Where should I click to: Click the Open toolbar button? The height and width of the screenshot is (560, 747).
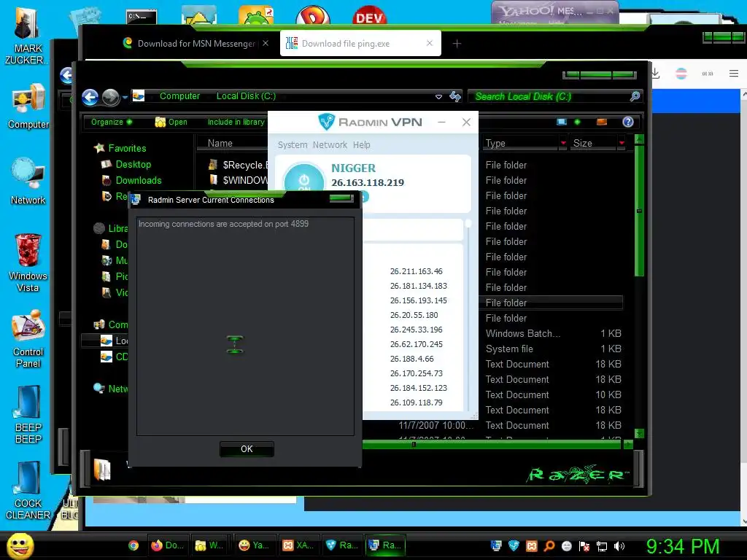171,122
